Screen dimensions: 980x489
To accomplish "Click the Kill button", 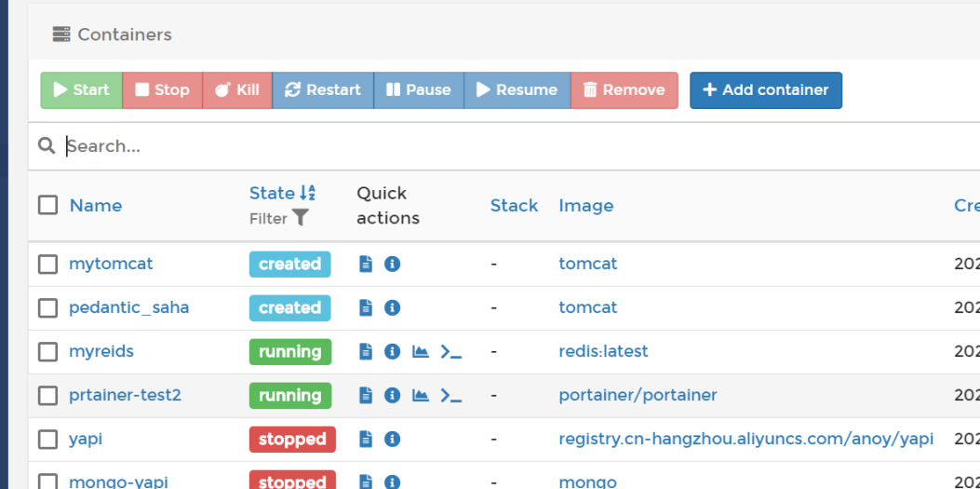I will point(237,90).
